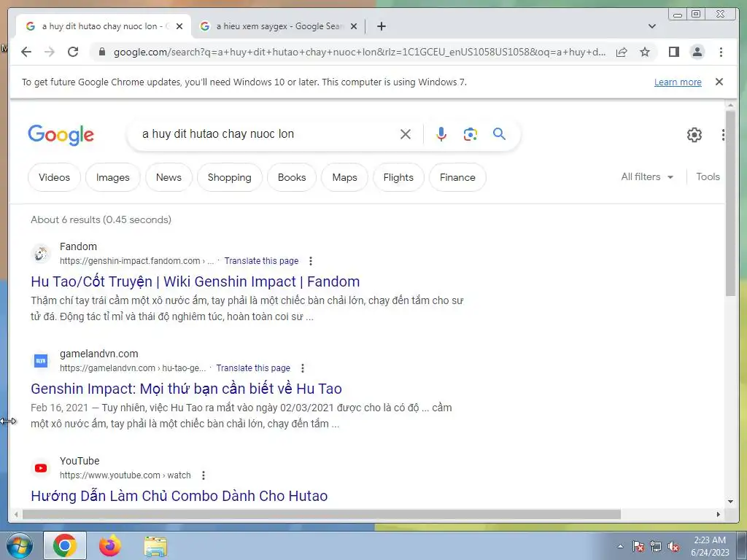Open more options for gamelandvn.com result

click(x=303, y=368)
